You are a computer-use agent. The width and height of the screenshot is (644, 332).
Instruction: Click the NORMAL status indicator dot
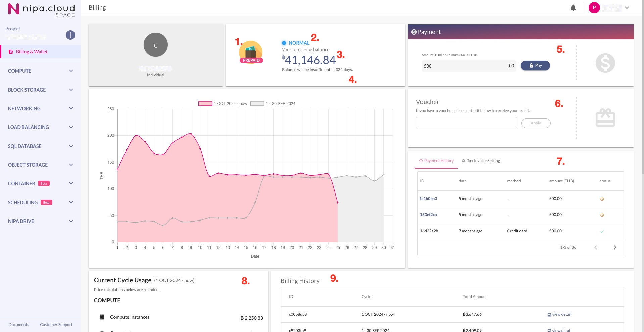coord(284,43)
